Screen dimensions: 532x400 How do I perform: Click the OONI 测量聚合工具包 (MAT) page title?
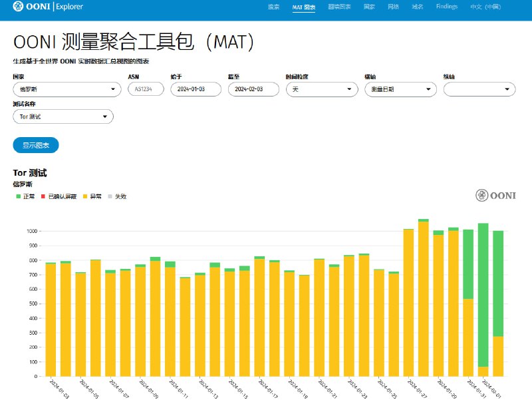(x=134, y=42)
